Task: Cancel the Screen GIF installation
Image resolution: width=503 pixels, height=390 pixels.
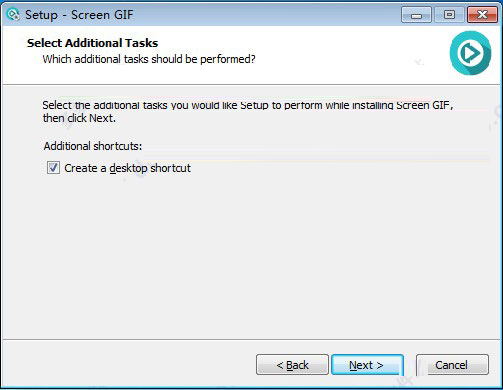Action: click(452, 365)
